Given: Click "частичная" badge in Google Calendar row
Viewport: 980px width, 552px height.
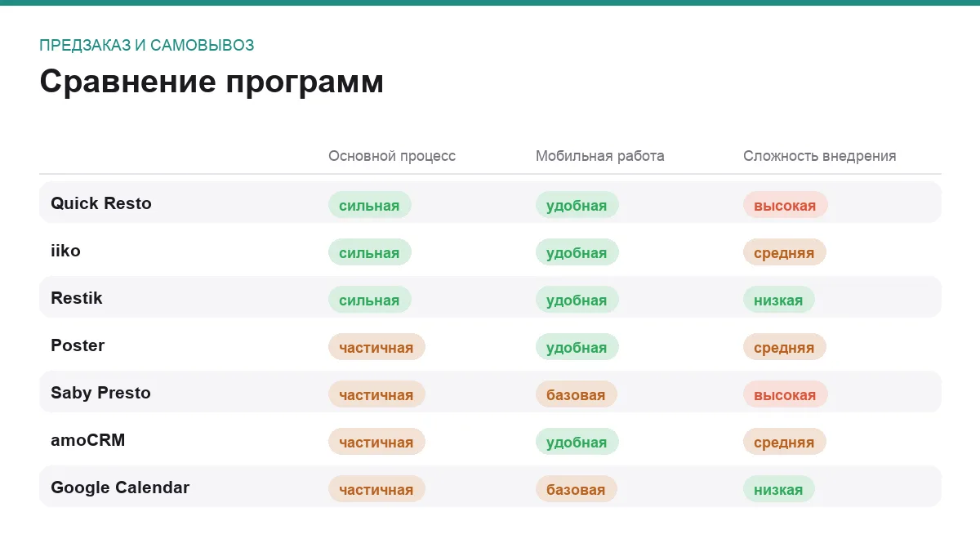Looking at the screenshot, I should (x=376, y=489).
